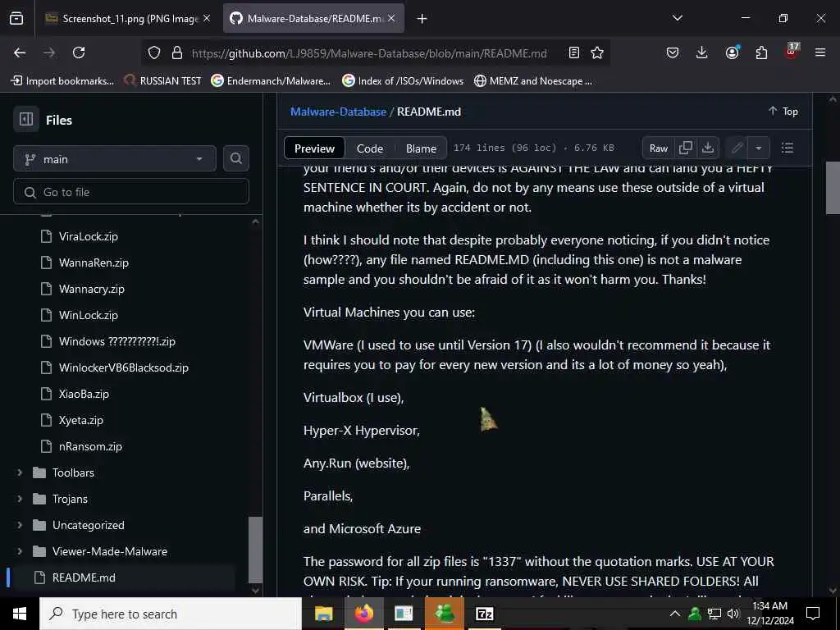The image size is (840, 630).
Task: Jump to Top link
Action: 783,111
